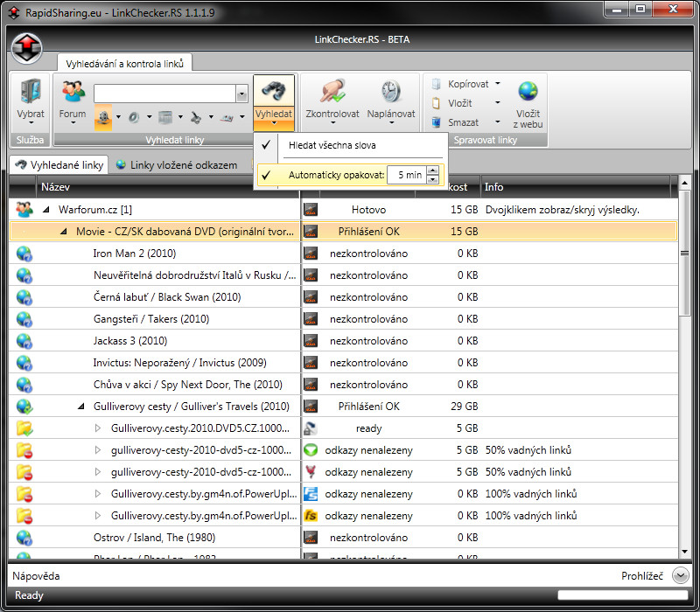Click globe-check icon beside Gulliverovy cesty
The width and height of the screenshot is (700, 612).
click(24, 407)
